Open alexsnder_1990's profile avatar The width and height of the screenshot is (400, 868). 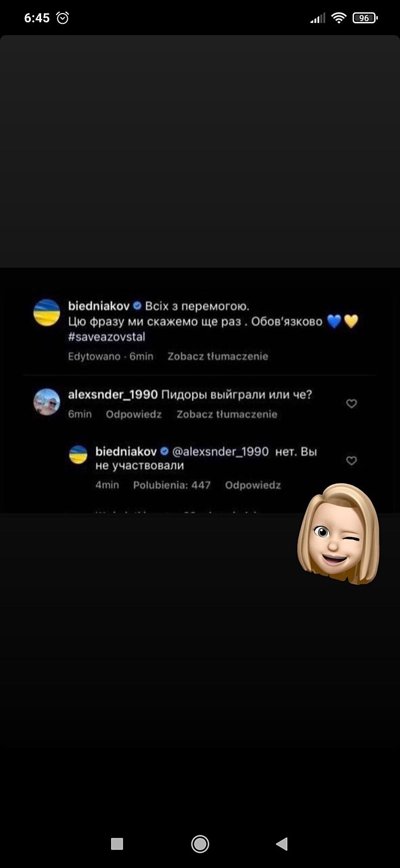tap(47, 402)
